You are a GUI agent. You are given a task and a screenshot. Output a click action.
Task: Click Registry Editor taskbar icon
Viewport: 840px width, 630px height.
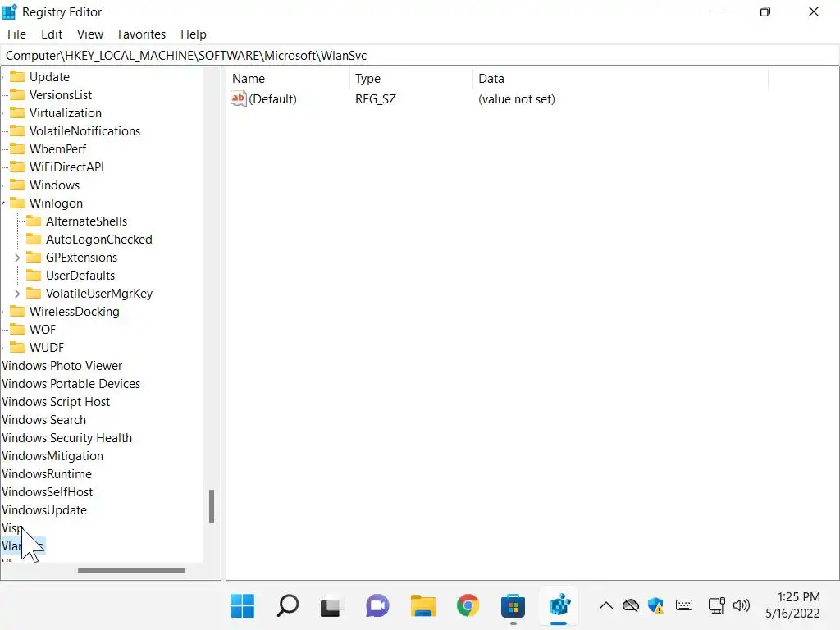(559, 606)
